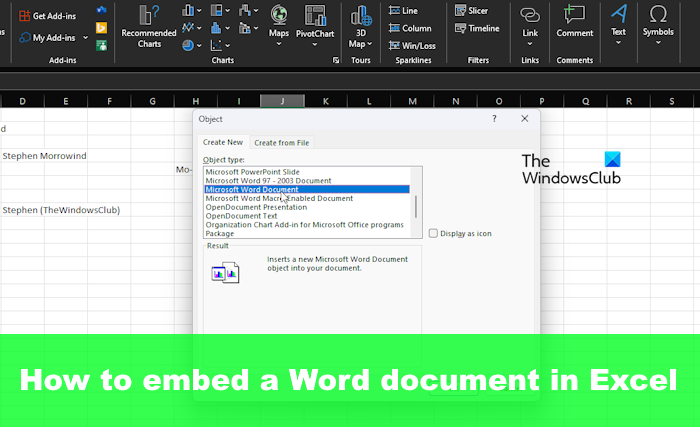Open the Maps chart icon

coord(279,17)
